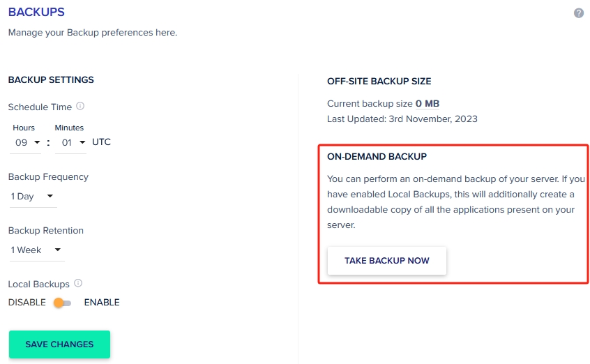Click the BACKUP SETTINGS section heading
The image size is (590, 364).
(x=51, y=80)
